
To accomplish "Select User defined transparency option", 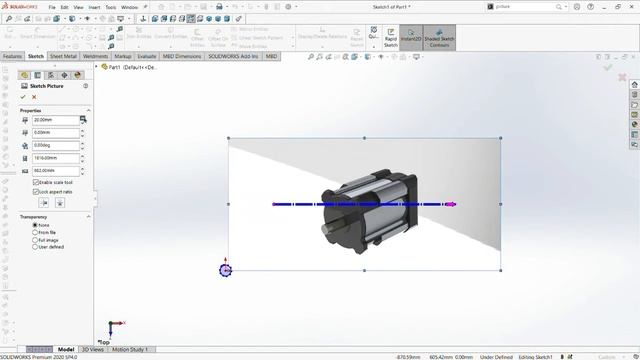I will pyautogui.click(x=35, y=247).
